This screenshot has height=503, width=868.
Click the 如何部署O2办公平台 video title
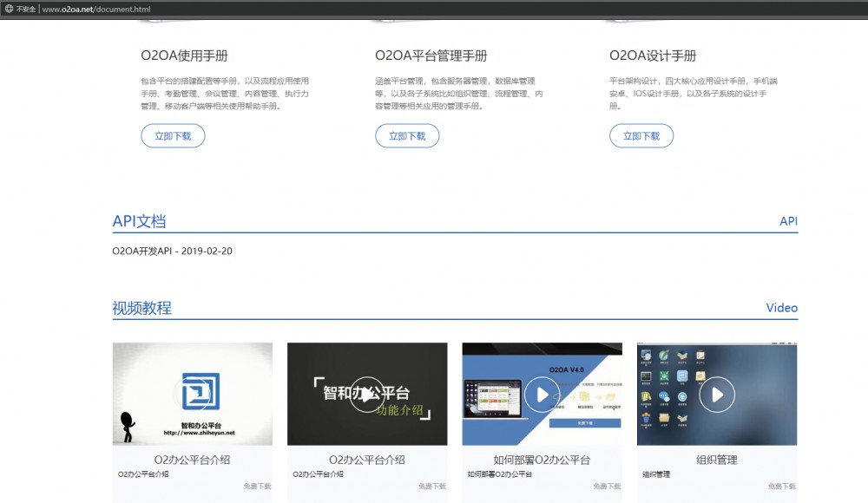[x=542, y=460]
